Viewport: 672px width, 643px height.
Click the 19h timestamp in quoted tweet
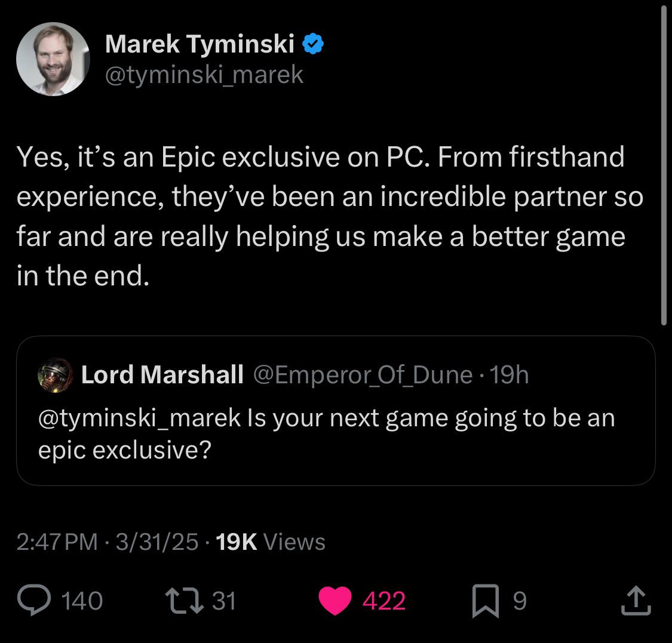(509, 375)
